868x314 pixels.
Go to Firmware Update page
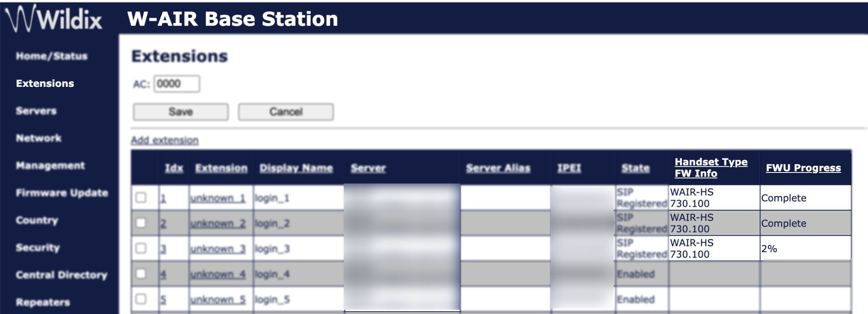click(62, 193)
